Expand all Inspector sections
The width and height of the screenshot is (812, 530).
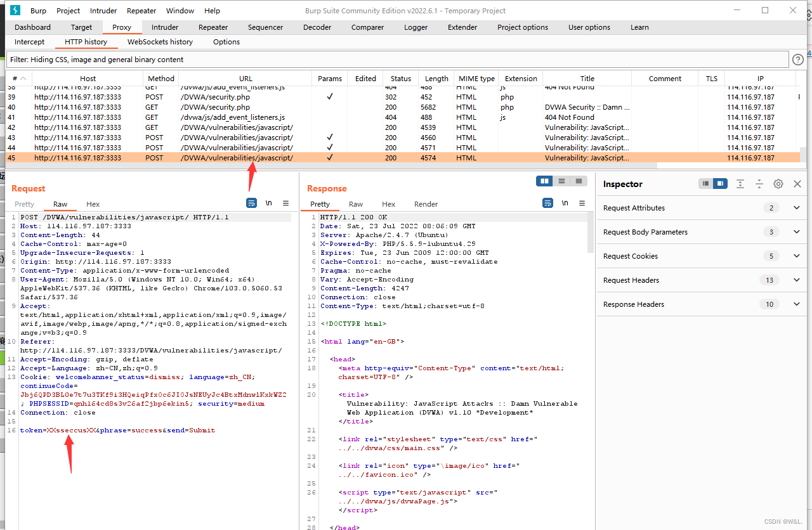click(740, 184)
